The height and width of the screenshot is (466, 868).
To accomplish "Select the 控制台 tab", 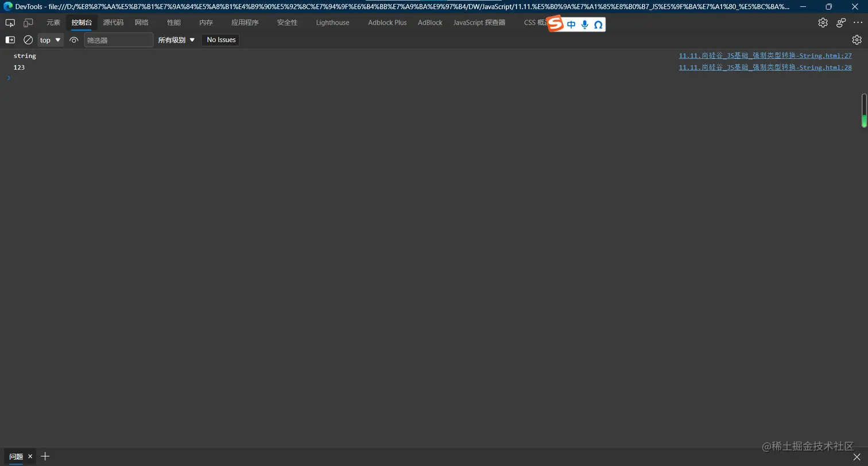I will tap(82, 22).
